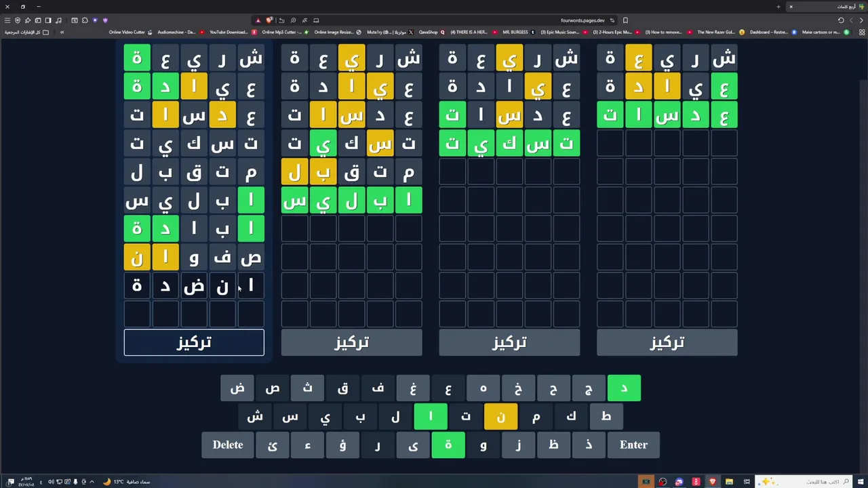Click the VPN shield toolbar icon
The image size is (868, 488).
coord(18,20)
